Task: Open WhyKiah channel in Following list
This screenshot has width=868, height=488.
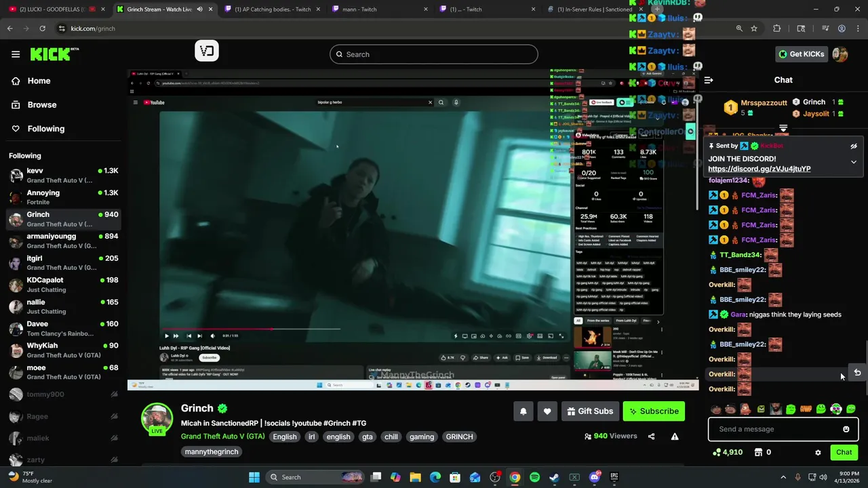Action: 63,350
